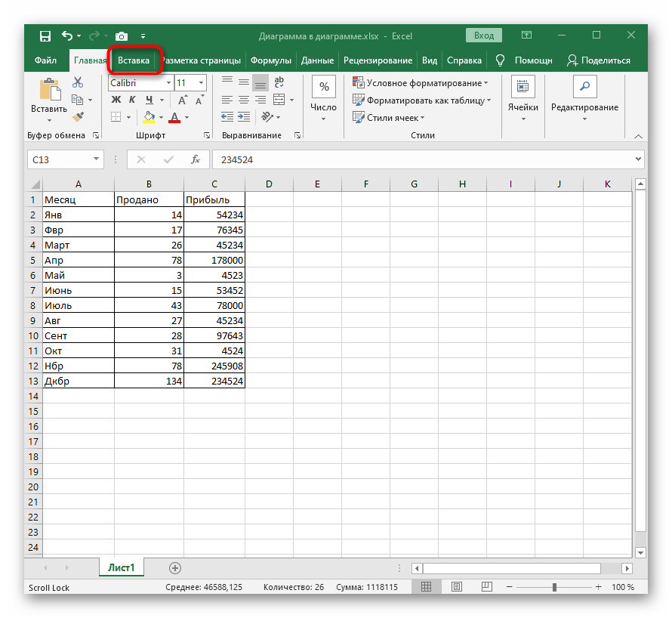
Task: Toggle the wrap text button
Action: coord(278,83)
